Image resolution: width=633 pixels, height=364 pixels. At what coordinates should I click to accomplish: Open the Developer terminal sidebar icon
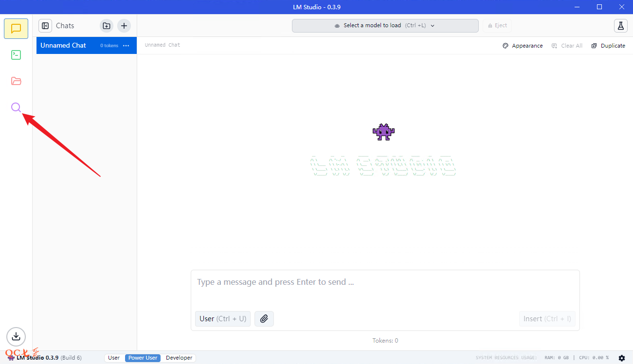(16, 55)
